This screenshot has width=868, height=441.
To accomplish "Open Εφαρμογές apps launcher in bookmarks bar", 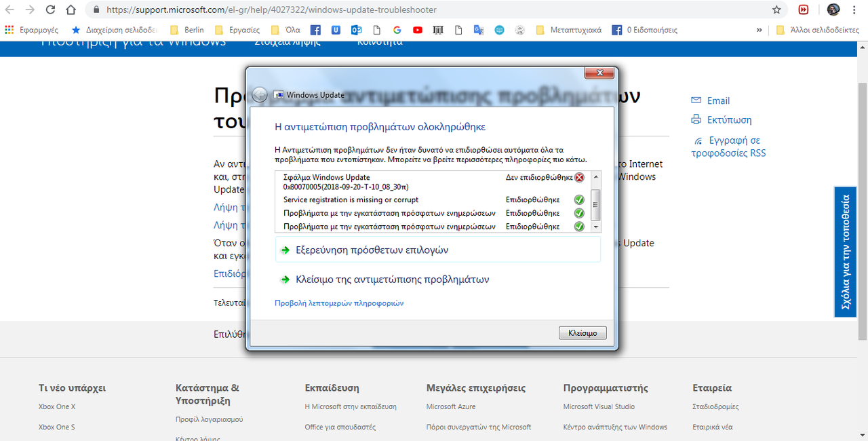I will point(31,30).
